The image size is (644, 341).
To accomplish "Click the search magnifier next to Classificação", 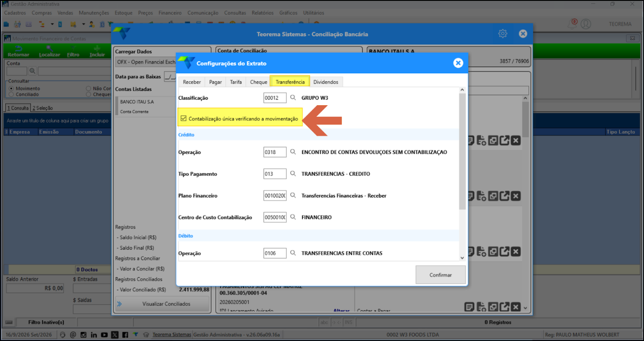I will coord(293,98).
